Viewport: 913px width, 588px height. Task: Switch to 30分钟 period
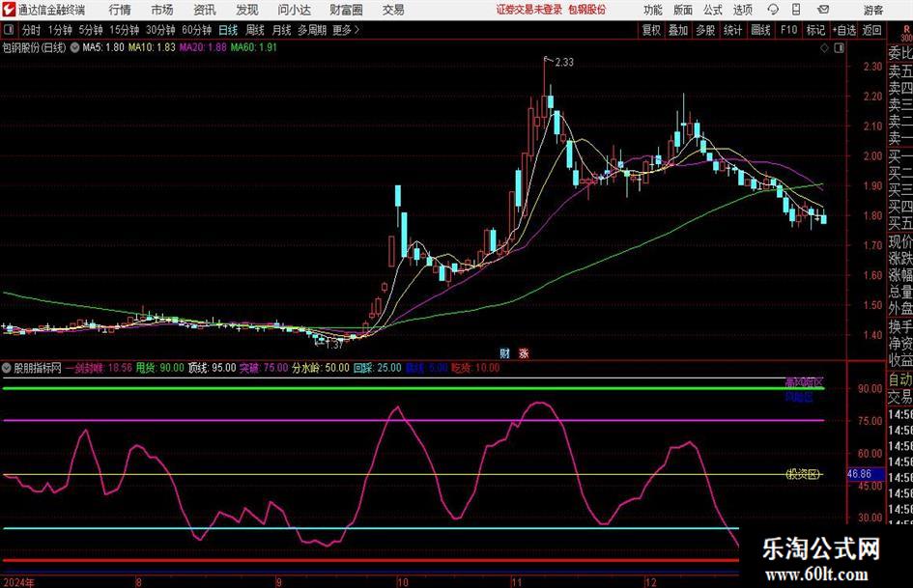(160, 30)
